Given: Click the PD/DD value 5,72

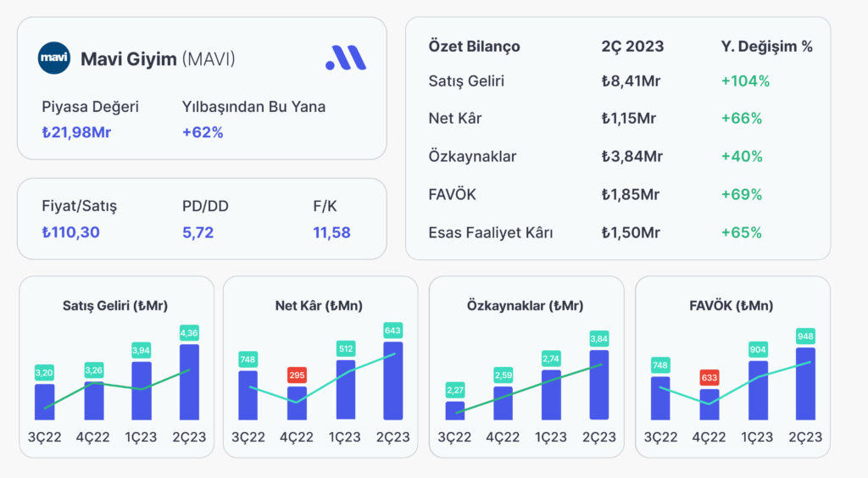Looking at the screenshot, I should tap(198, 232).
